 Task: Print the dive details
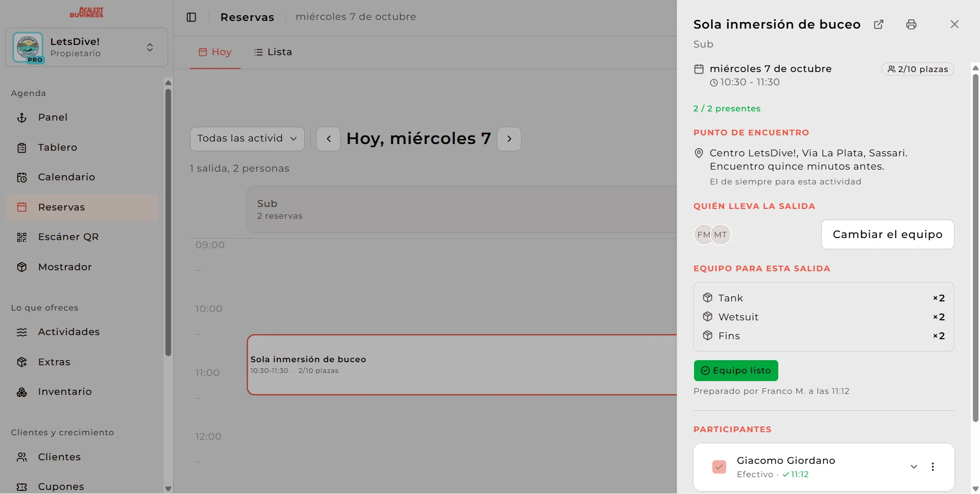click(912, 25)
